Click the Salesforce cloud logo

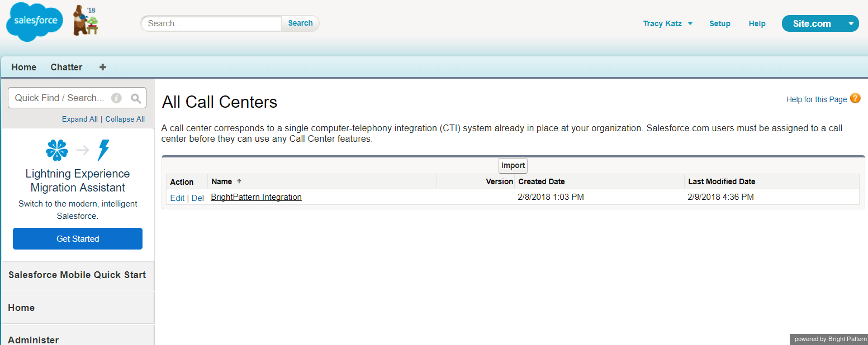click(x=34, y=22)
